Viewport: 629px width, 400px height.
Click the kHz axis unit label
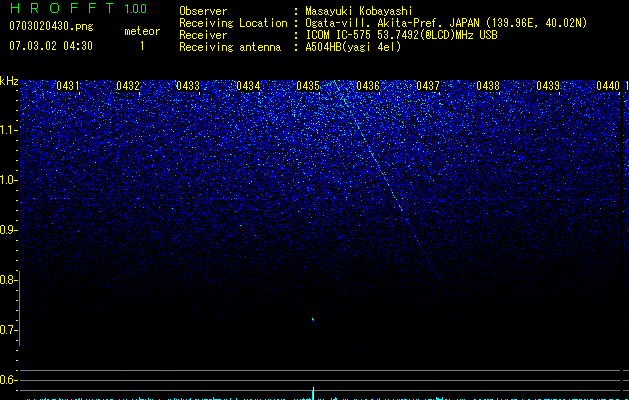(x=9, y=81)
